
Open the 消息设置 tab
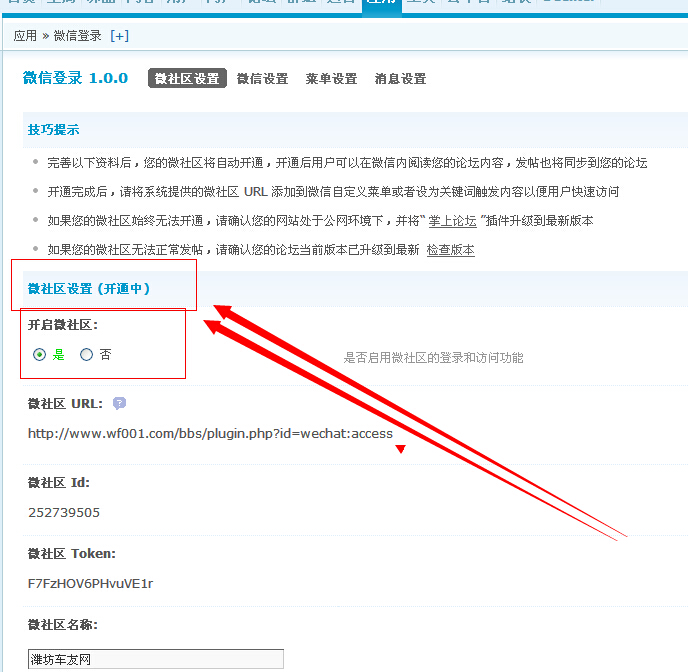pyautogui.click(x=400, y=79)
